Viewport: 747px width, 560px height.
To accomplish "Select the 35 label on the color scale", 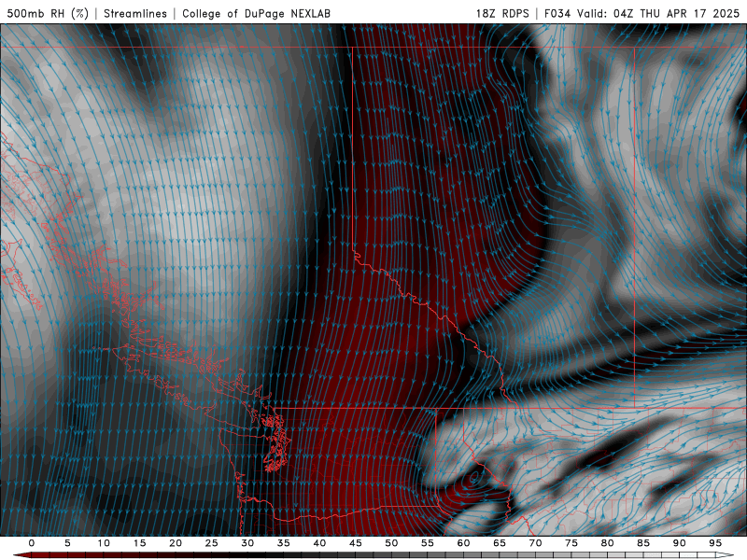I will coord(284,543).
